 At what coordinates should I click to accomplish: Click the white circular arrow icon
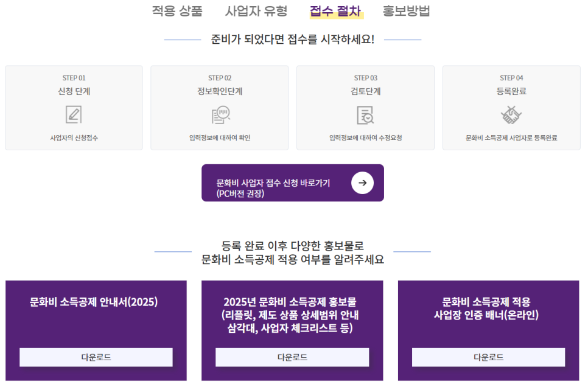click(362, 183)
